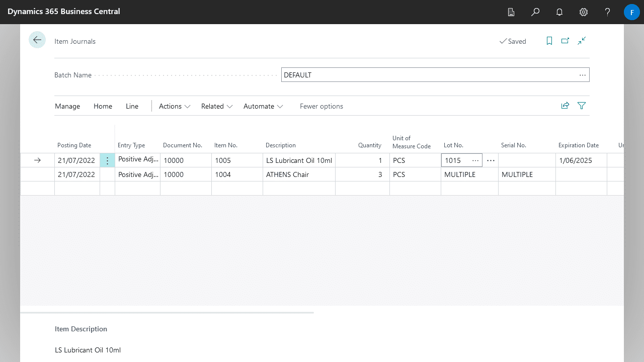This screenshot has width=644, height=362.
Task: Click the Lot No. field containing 1015
Action: click(x=455, y=160)
